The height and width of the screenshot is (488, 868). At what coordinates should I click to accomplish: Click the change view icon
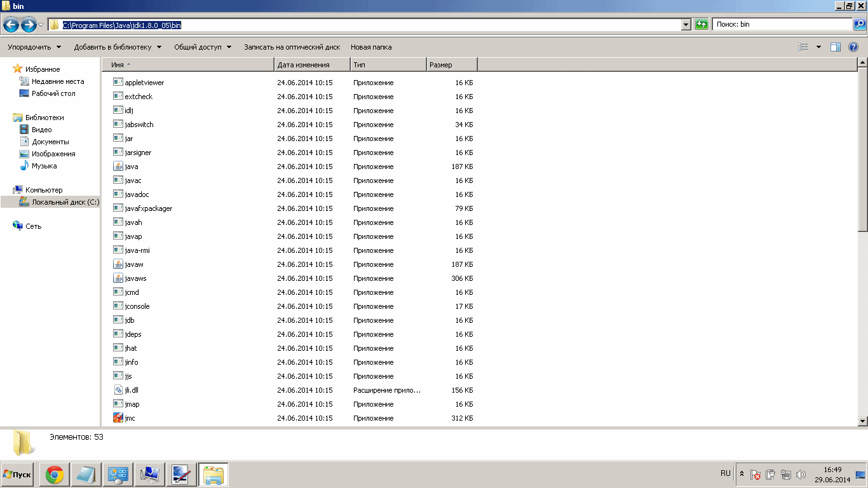pyautogui.click(x=803, y=47)
